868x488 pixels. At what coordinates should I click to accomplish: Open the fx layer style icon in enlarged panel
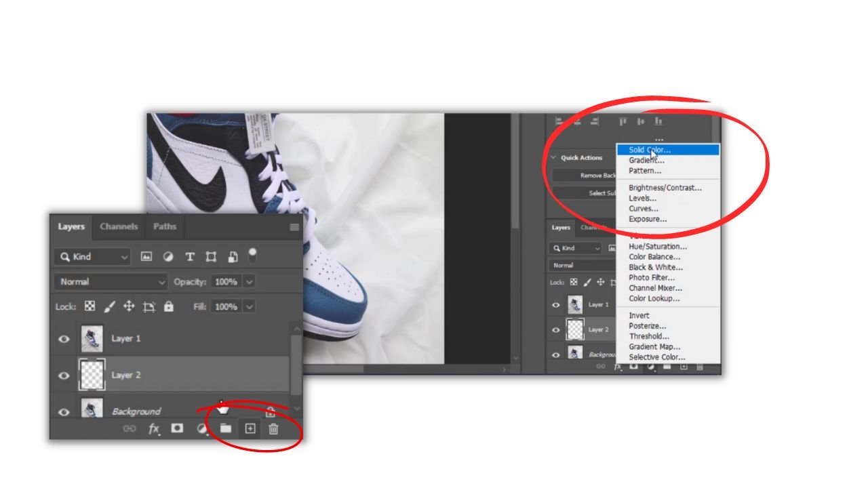pyautogui.click(x=154, y=429)
